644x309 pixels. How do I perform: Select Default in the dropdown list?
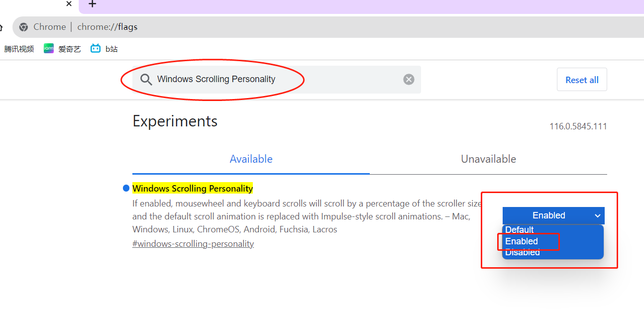519,230
